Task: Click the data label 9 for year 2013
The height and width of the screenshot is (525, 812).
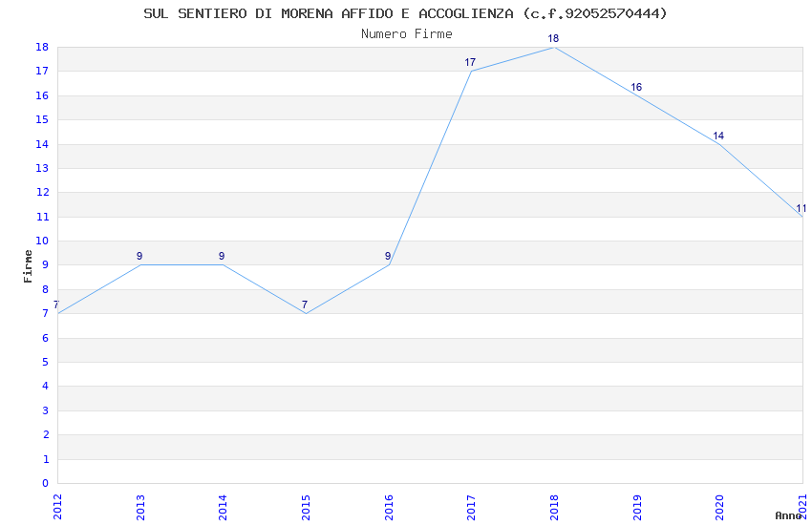Action: (139, 256)
